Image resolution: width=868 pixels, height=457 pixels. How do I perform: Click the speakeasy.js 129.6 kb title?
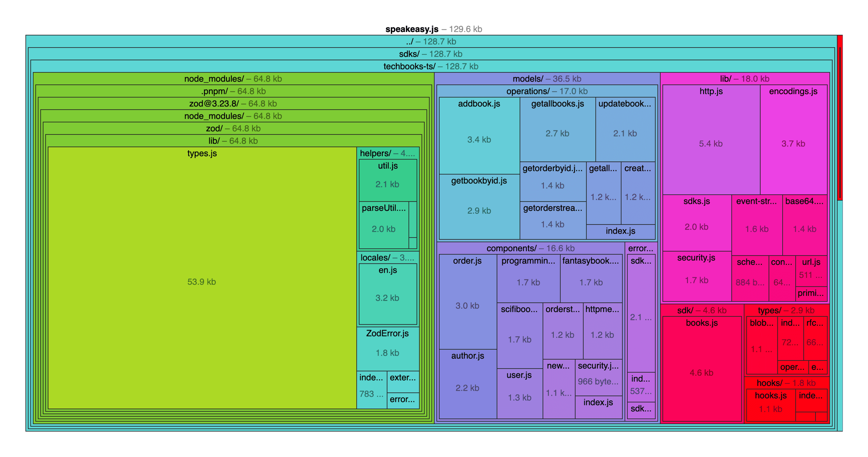coord(434,29)
